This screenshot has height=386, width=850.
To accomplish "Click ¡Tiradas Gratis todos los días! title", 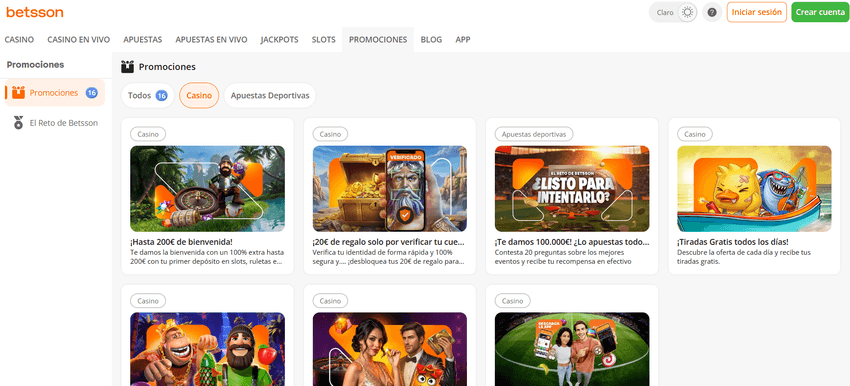I will [x=732, y=242].
